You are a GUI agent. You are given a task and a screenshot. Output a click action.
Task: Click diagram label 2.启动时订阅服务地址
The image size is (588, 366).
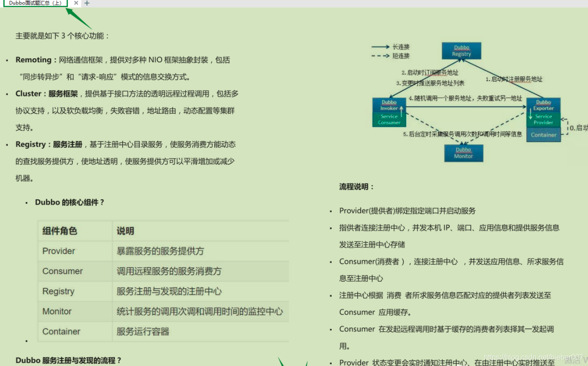pos(430,72)
